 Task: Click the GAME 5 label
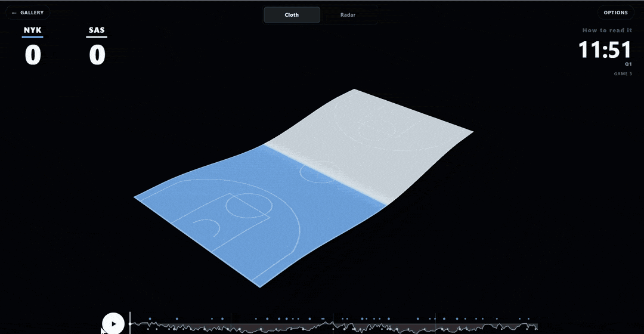tap(623, 74)
